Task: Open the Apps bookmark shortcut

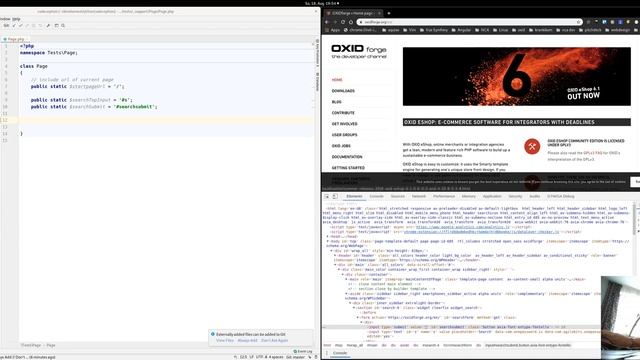Action: tap(333, 30)
